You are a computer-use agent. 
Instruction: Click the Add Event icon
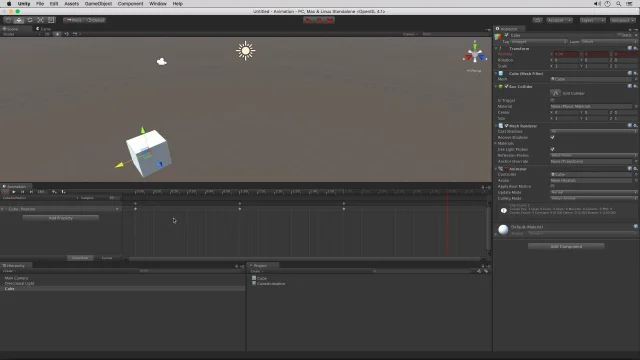(63, 192)
